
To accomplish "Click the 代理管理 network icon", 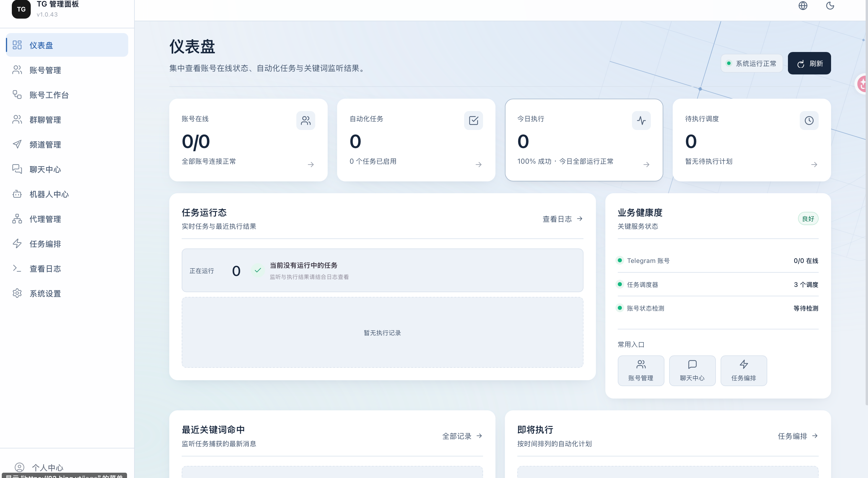I will coord(17,219).
